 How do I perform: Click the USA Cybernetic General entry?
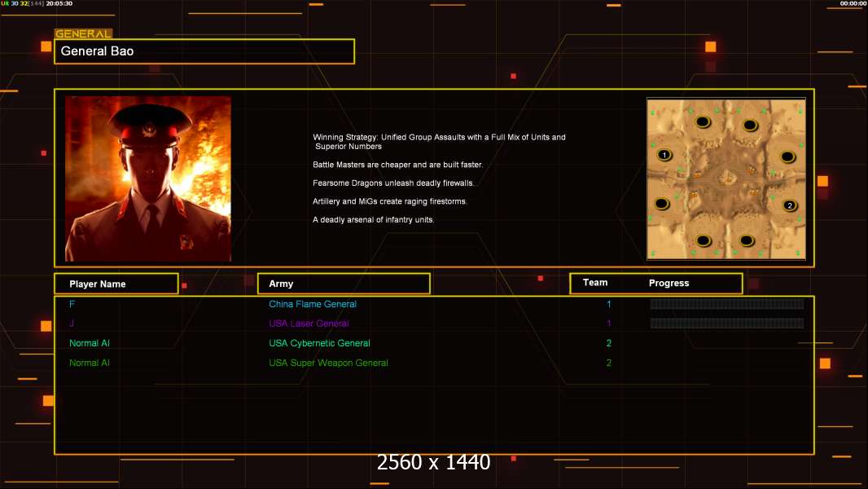(x=319, y=343)
